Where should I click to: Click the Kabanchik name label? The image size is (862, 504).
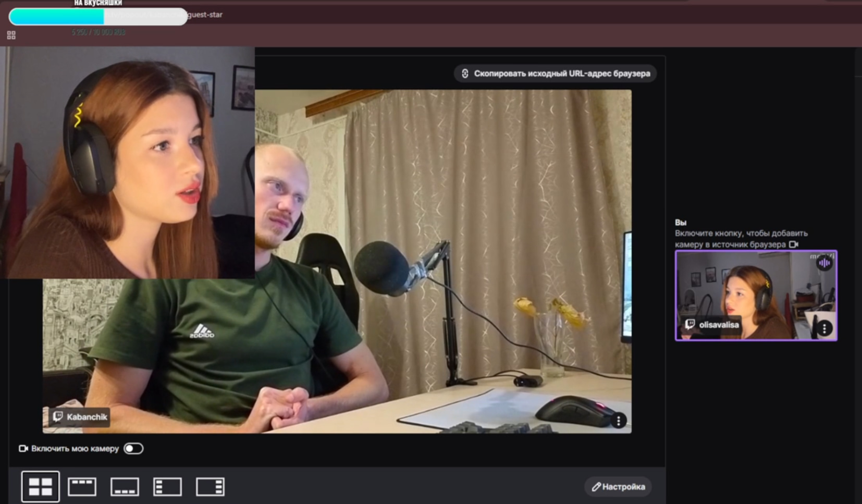click(81, 417)
